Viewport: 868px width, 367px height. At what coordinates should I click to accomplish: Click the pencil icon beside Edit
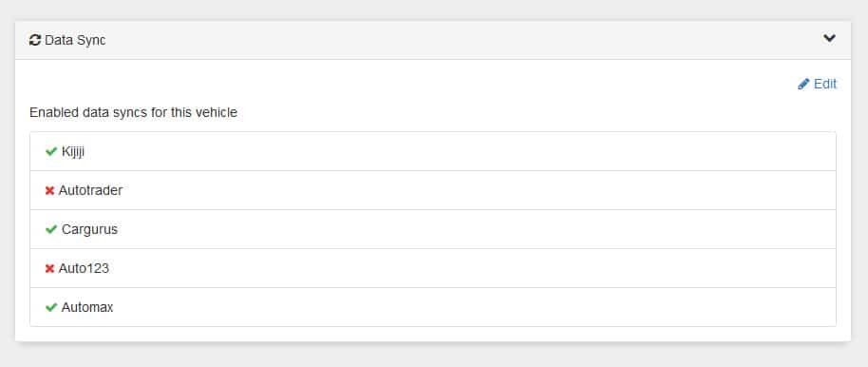pos(803,85)
